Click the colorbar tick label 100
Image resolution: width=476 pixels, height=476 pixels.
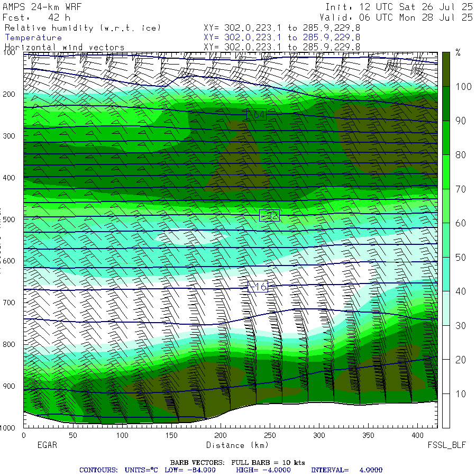pos(463,87)
